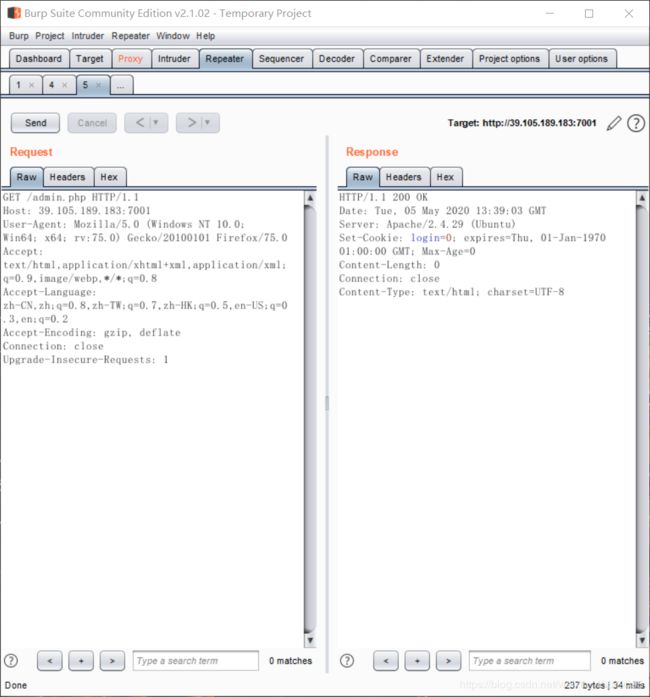
Task: Select Request Headers view tab
Action: [x=68, y=177]
